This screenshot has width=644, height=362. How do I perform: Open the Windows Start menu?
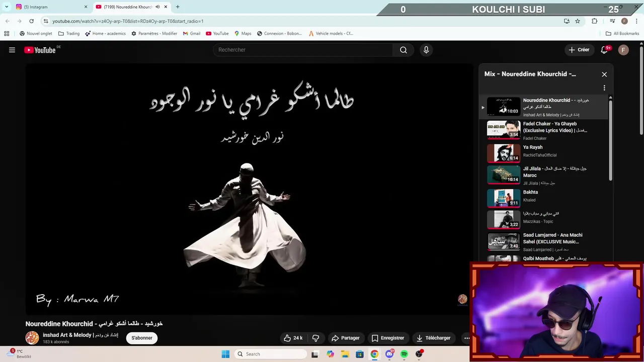click(225, 354)
